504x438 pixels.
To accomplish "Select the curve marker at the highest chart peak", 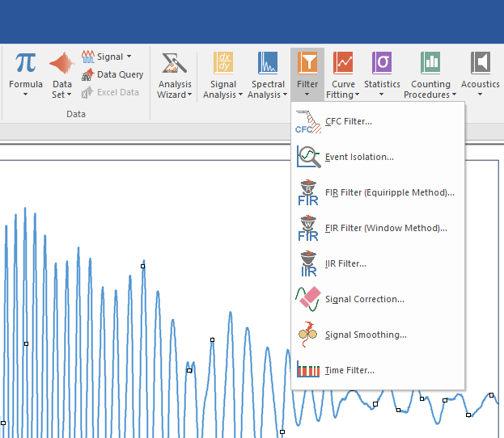I will (x=142, y=266).
